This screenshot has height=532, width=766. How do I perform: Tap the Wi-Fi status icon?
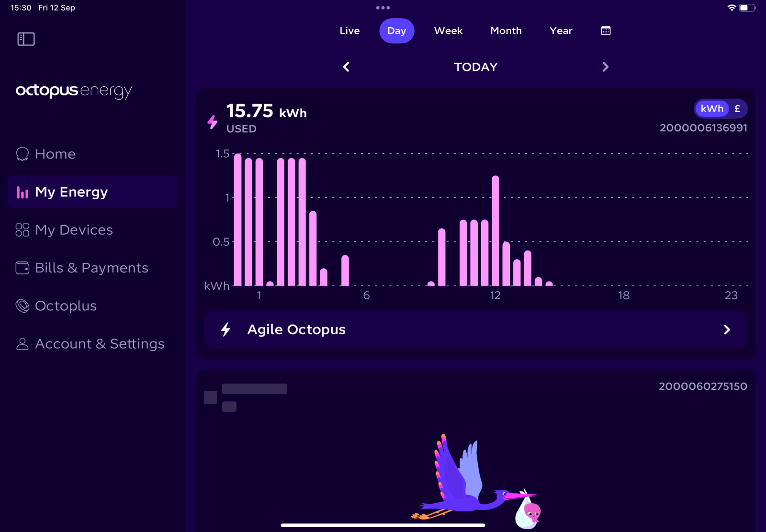(x=731, y=8)
